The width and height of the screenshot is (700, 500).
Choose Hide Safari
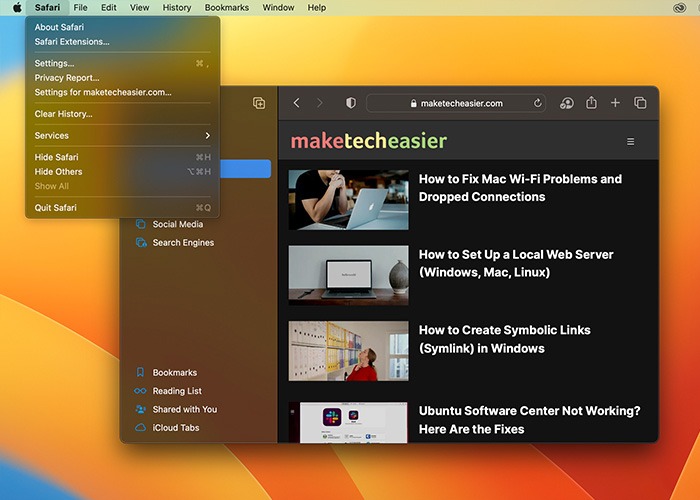122,157
